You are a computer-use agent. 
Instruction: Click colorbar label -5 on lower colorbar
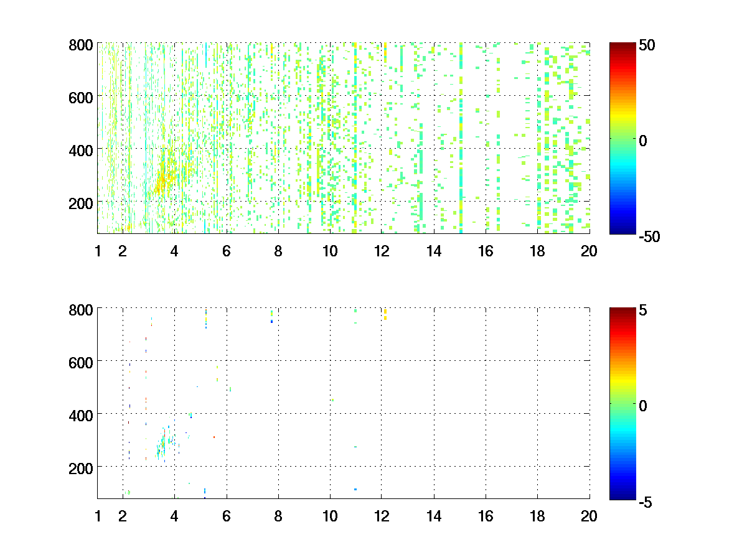click(x=646, y=501)
